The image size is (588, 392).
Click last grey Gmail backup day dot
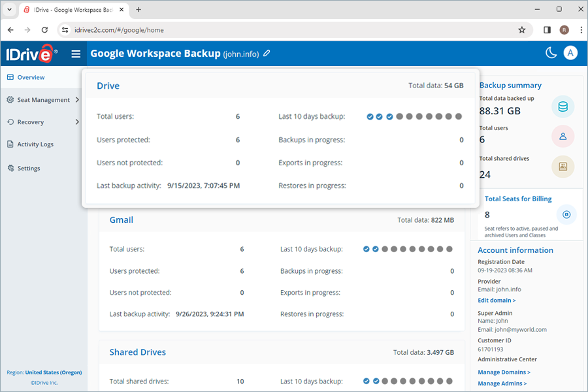click(449, 249)
